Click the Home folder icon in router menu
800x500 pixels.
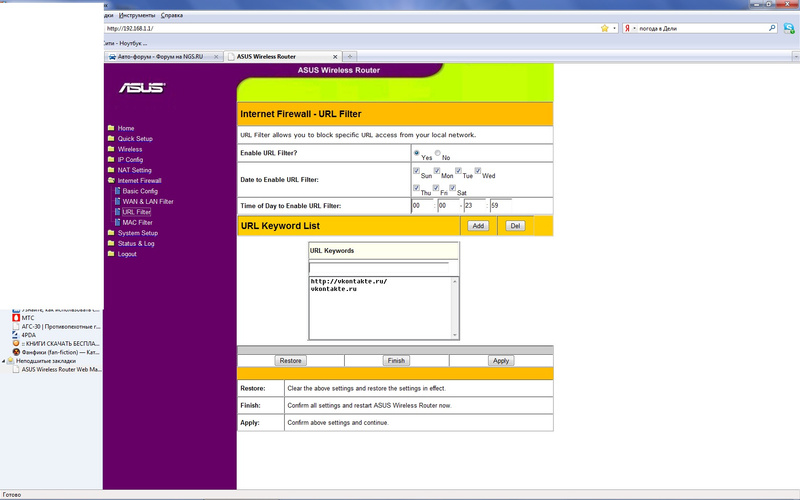coord(111,128)
